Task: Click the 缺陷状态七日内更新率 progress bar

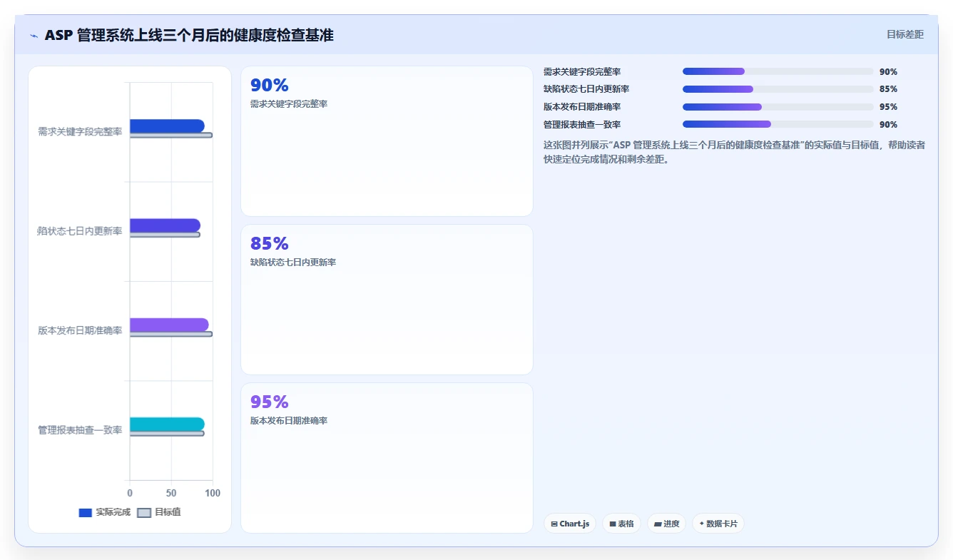Action: tap(778, 89)
